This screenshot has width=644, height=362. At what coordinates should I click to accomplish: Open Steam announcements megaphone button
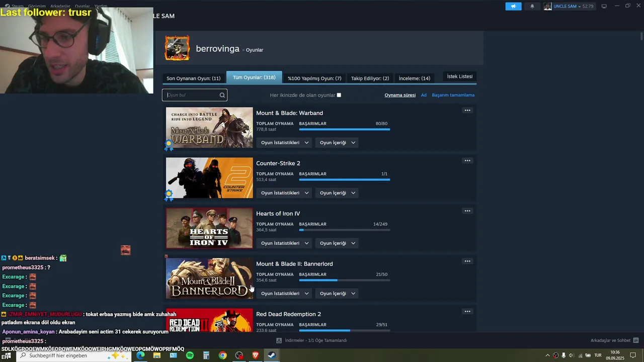point(513,6)
